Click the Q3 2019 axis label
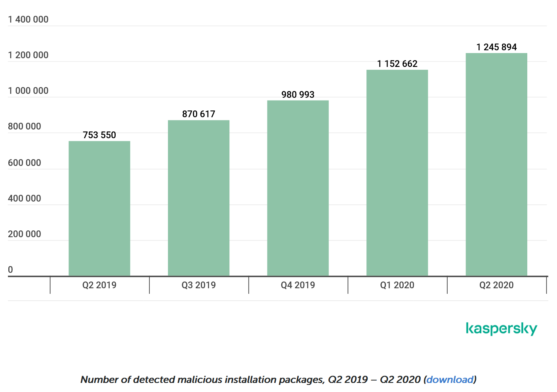Image resolution: width=557 pixels, height=392 pixels. coord(198,285)
